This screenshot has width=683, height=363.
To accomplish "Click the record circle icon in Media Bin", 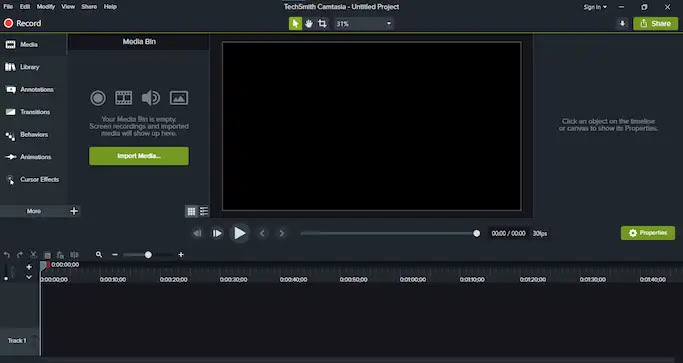I will click(98, 98).
